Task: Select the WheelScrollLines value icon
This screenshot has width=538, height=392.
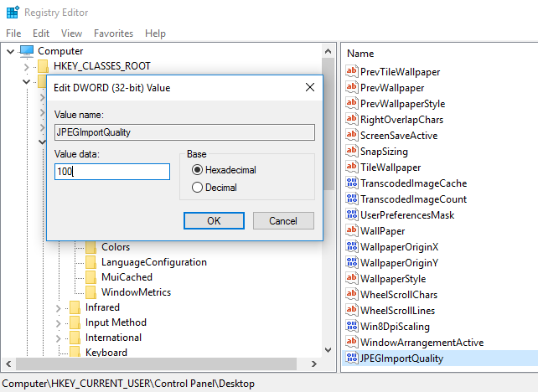Action: [x=352, y=310]
